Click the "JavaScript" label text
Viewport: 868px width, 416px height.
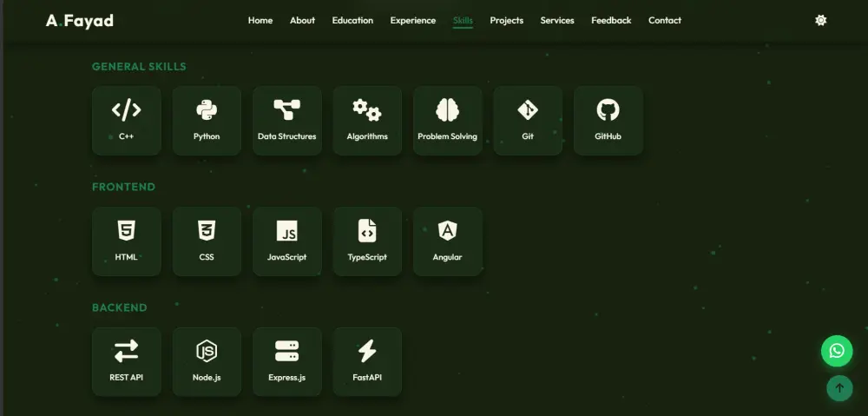286,257
